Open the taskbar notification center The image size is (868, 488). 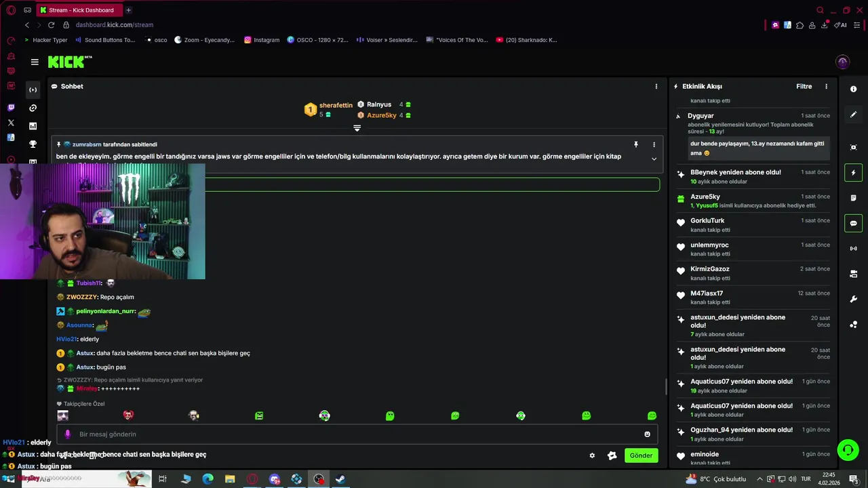click(x=854, y=479)
